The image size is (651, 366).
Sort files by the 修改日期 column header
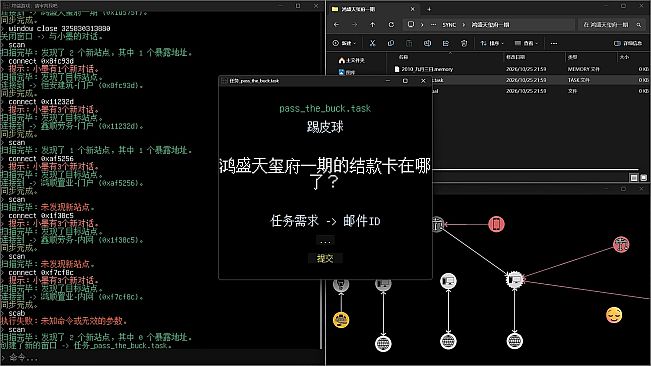click(x=515, y=57)
